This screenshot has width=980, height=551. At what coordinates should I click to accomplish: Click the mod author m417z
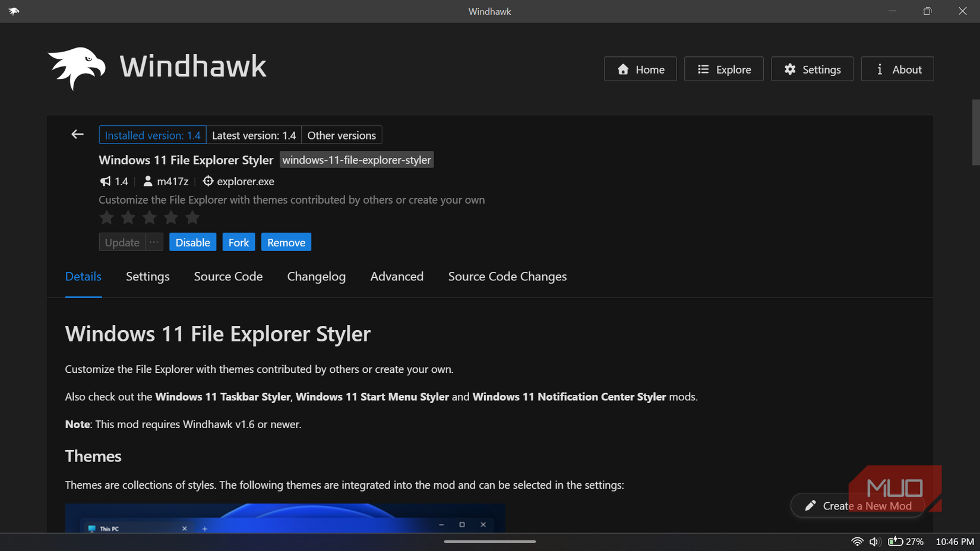[172, 182]
